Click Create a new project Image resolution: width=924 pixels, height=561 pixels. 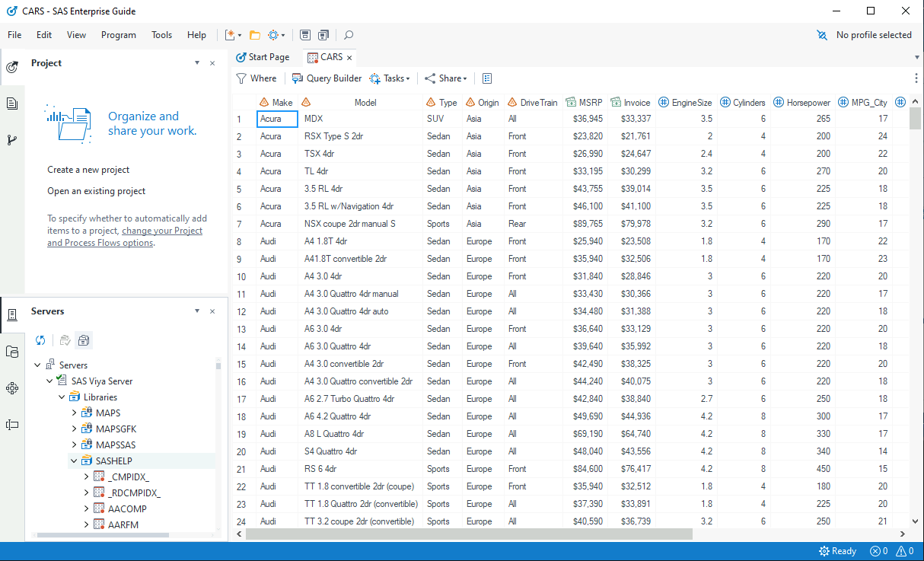88,170
